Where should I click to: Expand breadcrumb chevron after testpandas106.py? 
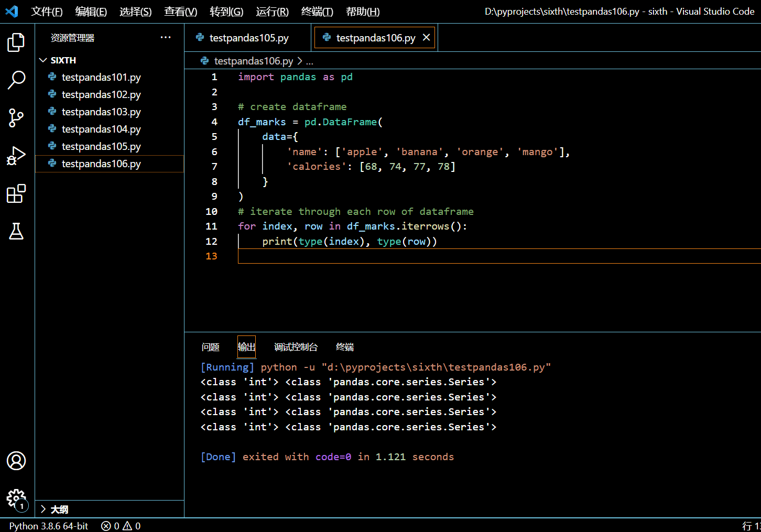point(300,61)
